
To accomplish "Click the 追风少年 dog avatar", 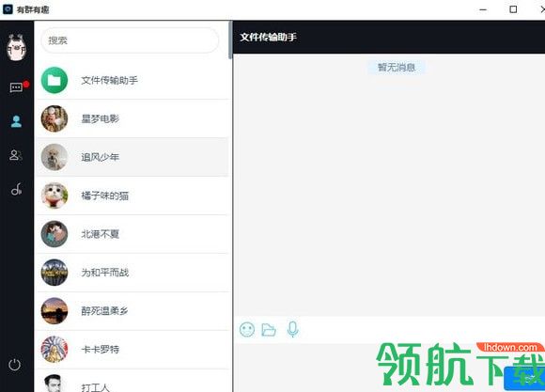I will [x=54, y=157].
